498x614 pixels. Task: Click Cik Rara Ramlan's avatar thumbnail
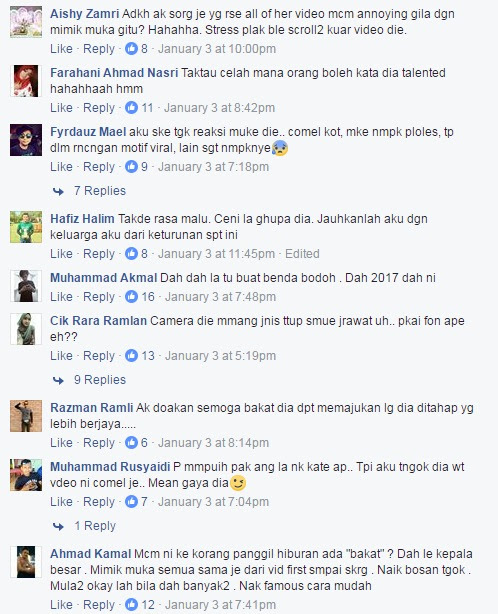pos(26,329)
